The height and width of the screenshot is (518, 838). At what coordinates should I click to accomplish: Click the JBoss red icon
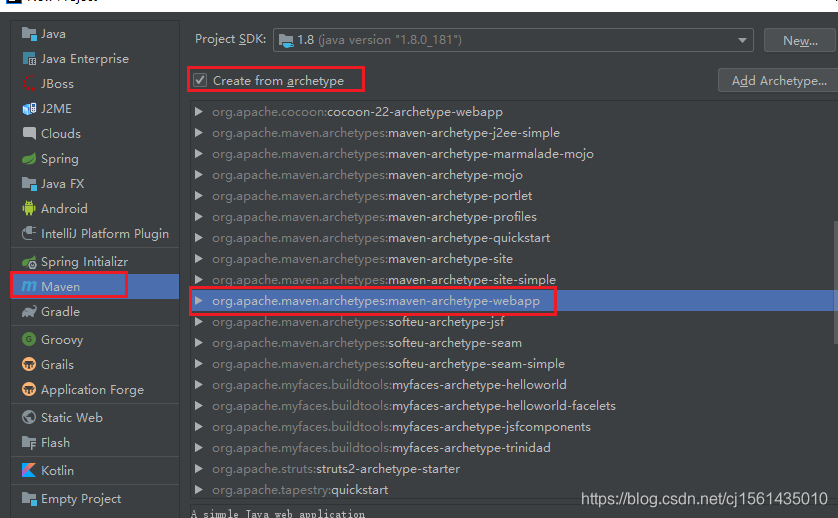(x=29, y=83)
